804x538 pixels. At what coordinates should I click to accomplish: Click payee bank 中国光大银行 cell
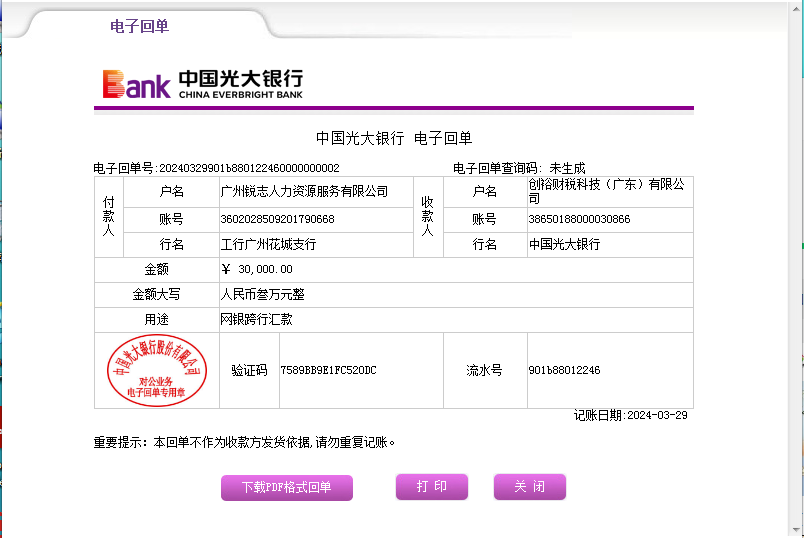tap(610, 245)
